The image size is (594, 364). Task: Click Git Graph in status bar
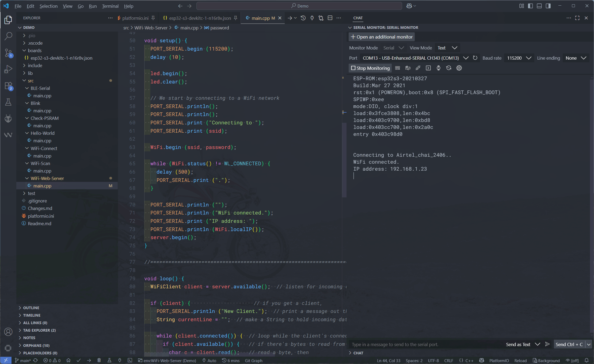point(253,361)
